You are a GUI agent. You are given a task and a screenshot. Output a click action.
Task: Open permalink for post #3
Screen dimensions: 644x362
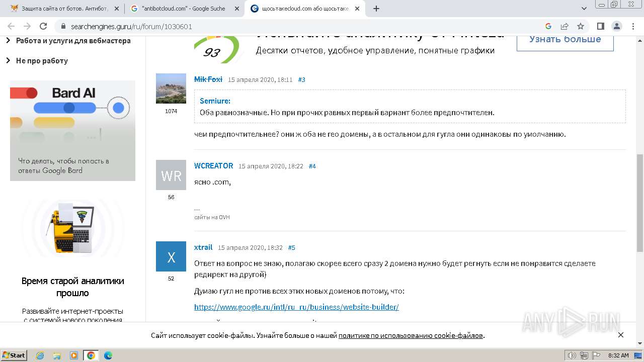tap(302, 79)
